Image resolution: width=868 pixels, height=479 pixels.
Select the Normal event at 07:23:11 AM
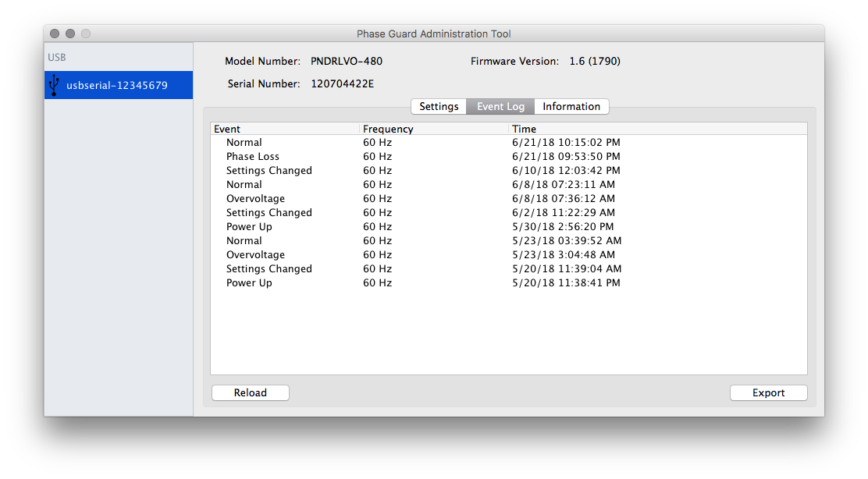pyautogui.click(x=509, y=185)
